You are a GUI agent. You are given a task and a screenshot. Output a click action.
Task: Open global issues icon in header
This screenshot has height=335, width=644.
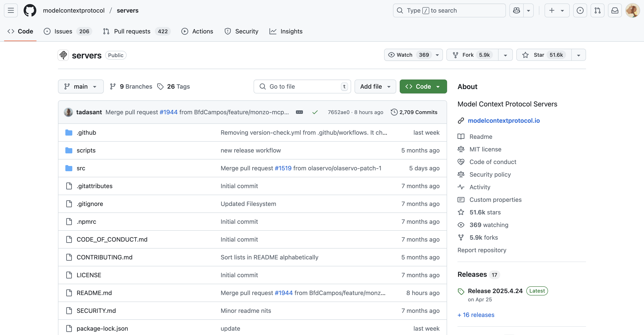(580, 10)
